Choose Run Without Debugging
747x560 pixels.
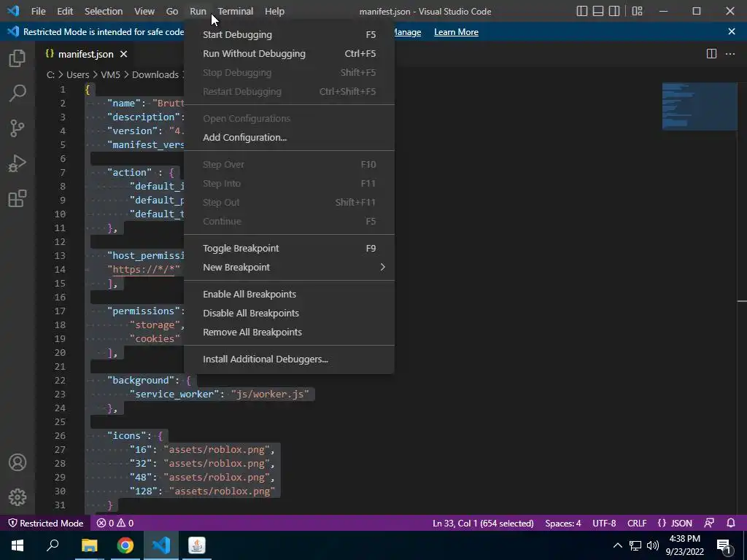click(x=289, y=54)
